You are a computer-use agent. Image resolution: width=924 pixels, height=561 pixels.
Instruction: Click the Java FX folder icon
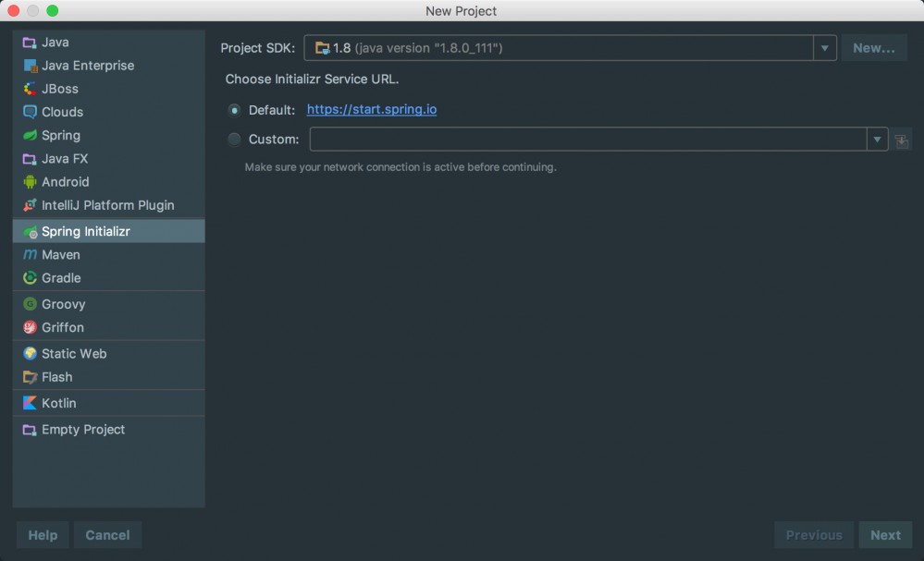click(30, 159)
